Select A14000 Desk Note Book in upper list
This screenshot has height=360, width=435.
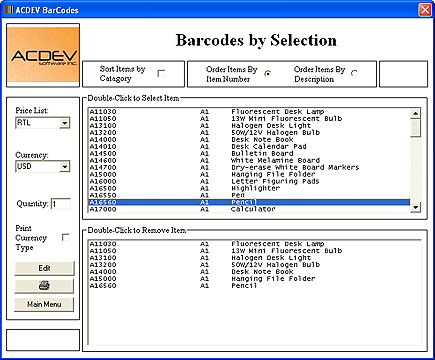point(249,140)
